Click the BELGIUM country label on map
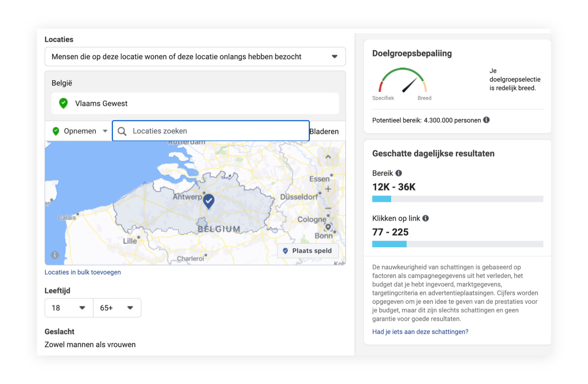This screenshot has width=588, height=384. coord(219,229)
